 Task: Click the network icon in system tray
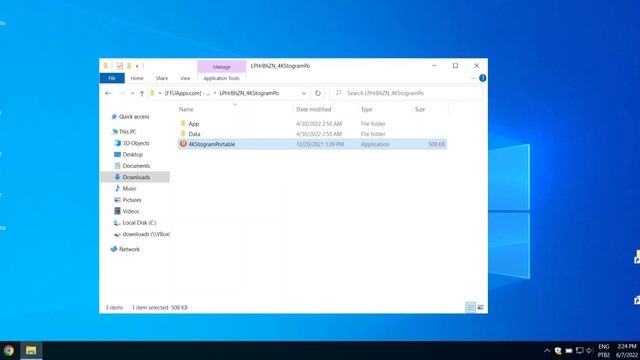coord(580,351)
